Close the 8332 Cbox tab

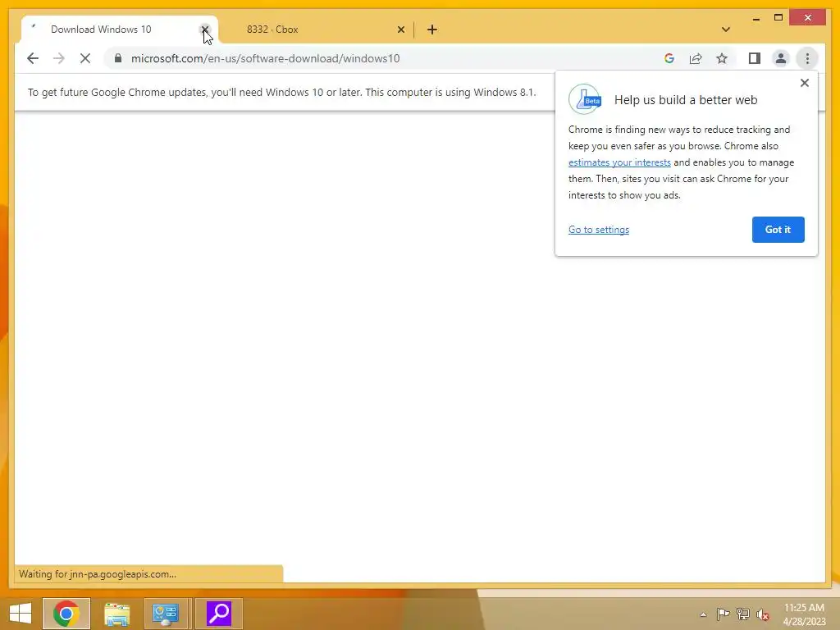400,30
